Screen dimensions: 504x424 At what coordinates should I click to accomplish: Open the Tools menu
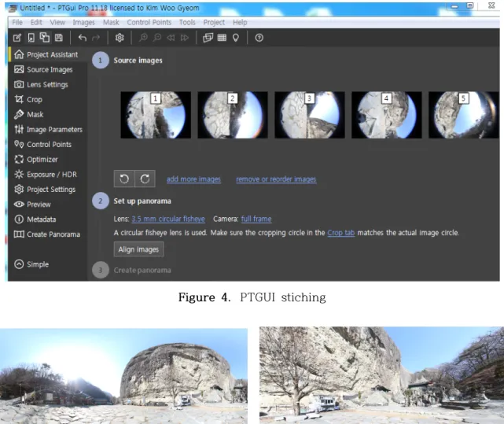click(x=187, y=22)
